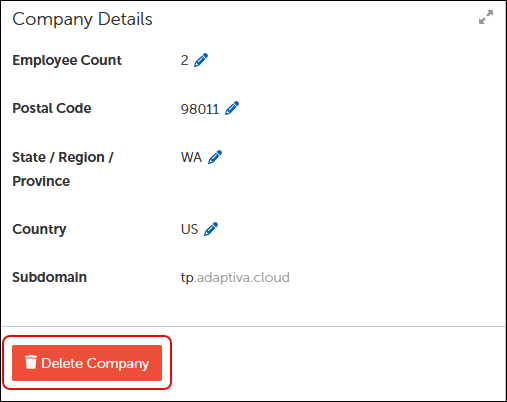Image resolution: width=507 pixels, height=402 pixels.
Task: Click the trash icon in Delete Company
Action: click(31, 362)
